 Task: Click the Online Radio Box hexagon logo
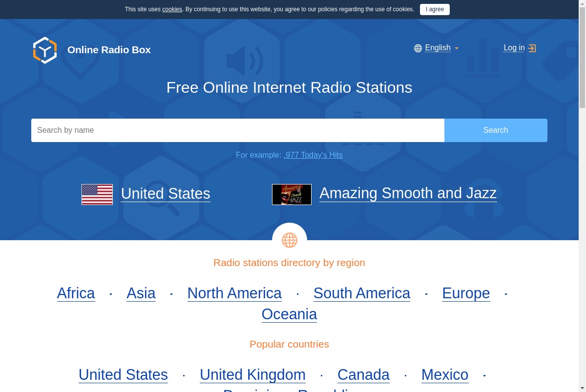(45, 50)
